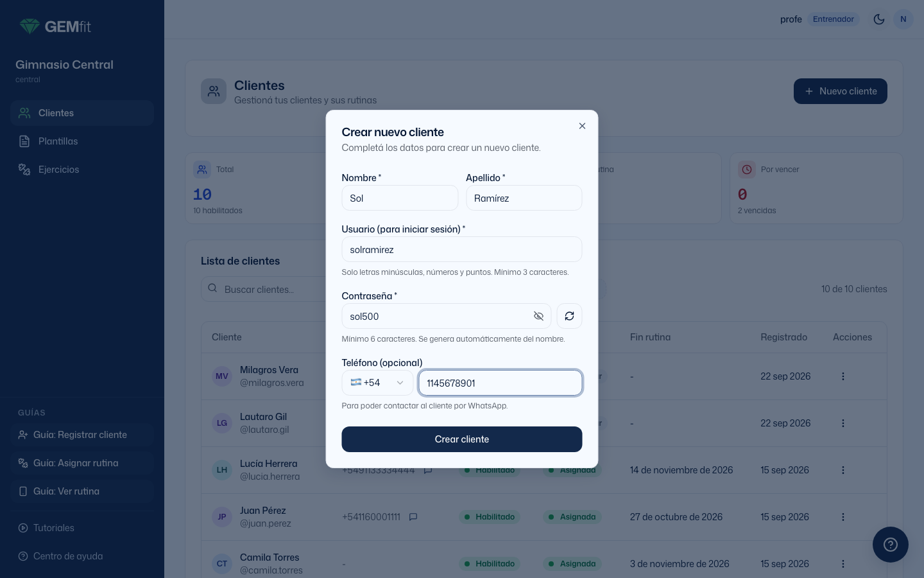The image size is (924, 578).
Task: Open the N user avatar menu
Action: (x=903, y=19)
